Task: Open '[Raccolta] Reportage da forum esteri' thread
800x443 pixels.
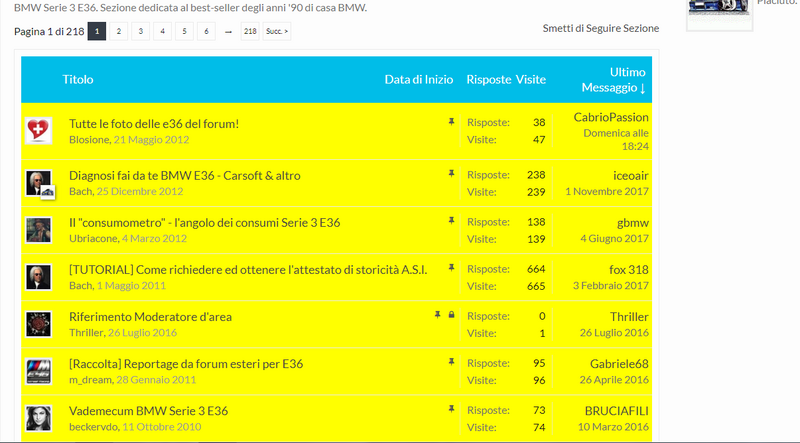Action: 186,364
